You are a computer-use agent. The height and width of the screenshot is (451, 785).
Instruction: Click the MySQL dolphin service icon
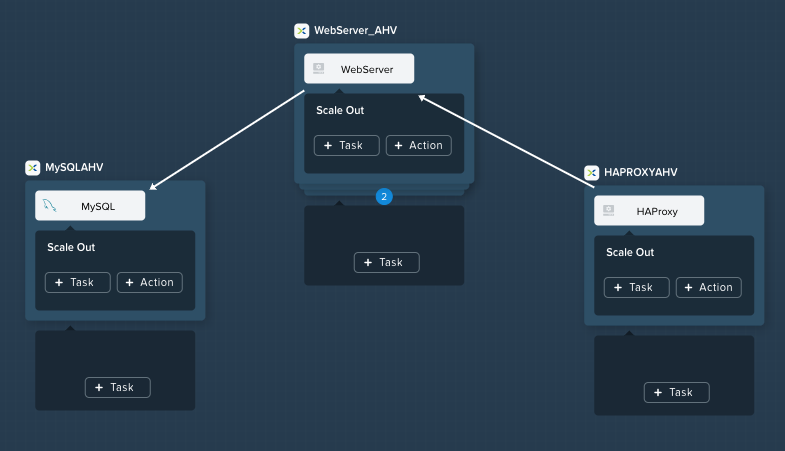point(50,205)
